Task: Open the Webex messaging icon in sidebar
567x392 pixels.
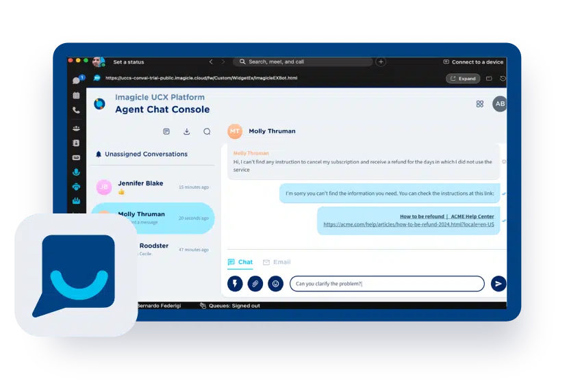Action: (77, 80)
